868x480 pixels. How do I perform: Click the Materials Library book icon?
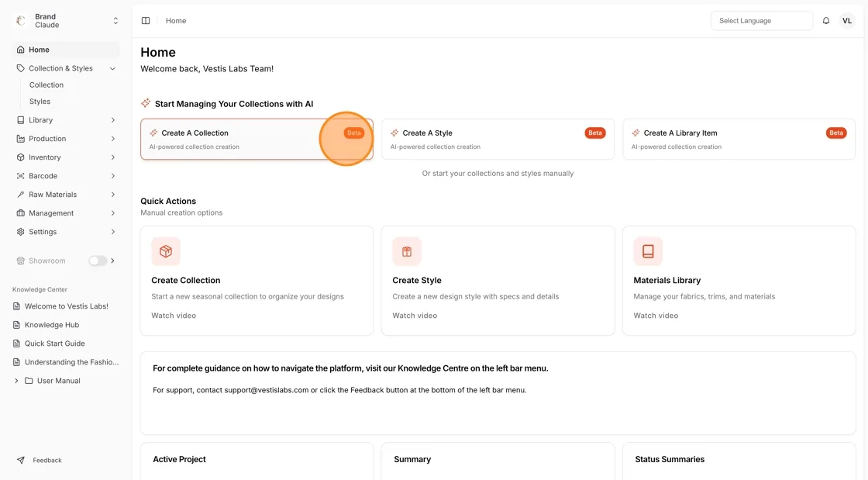(x=648, y=251)
